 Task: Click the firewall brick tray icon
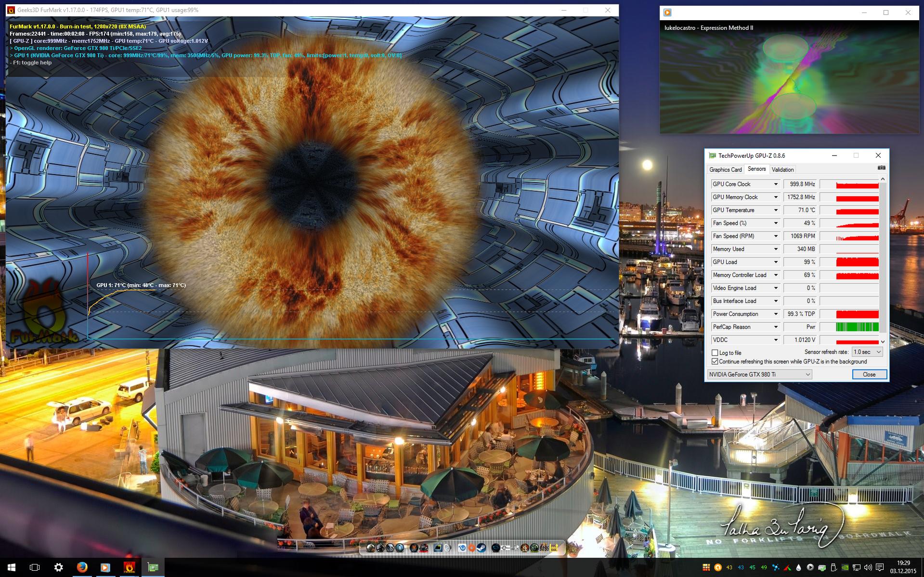click(x=706, y=567)
